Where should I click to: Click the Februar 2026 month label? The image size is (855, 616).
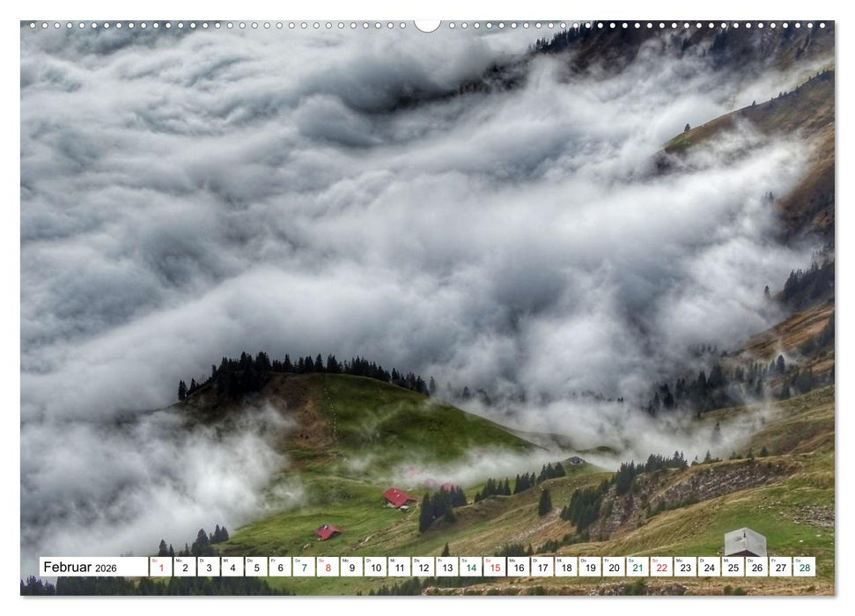click(80, 568)
